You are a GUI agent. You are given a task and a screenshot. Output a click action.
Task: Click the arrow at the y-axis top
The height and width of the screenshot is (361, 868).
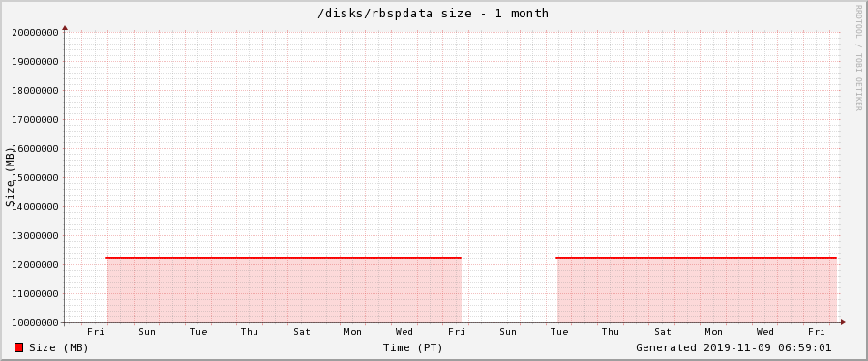(x=65, y=27)
